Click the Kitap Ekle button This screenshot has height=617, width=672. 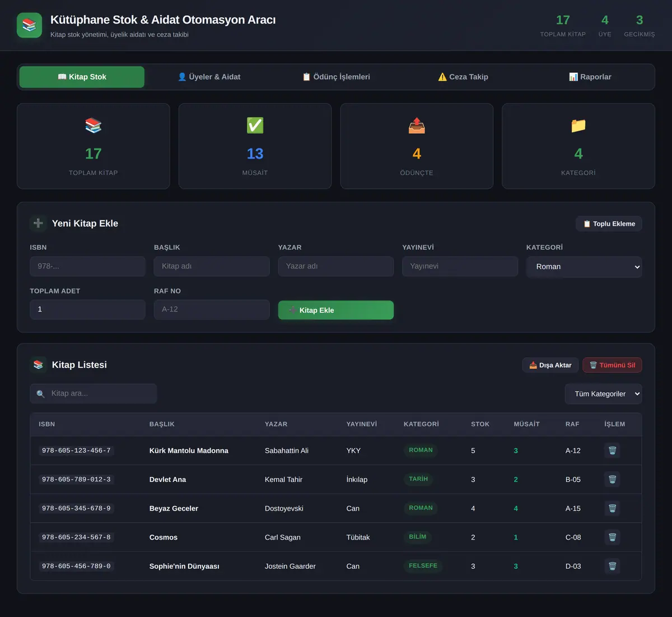tap(336, 310)
